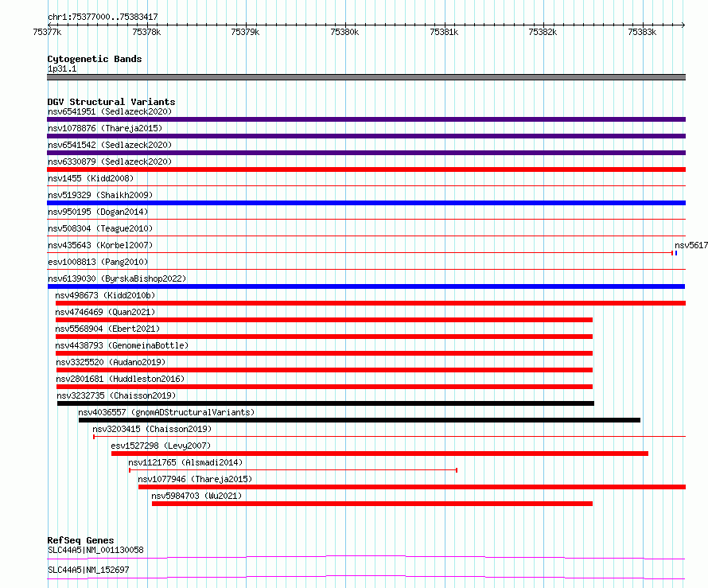
Task: Click the blue bar under nsv6139030
Action: point(366,286)
